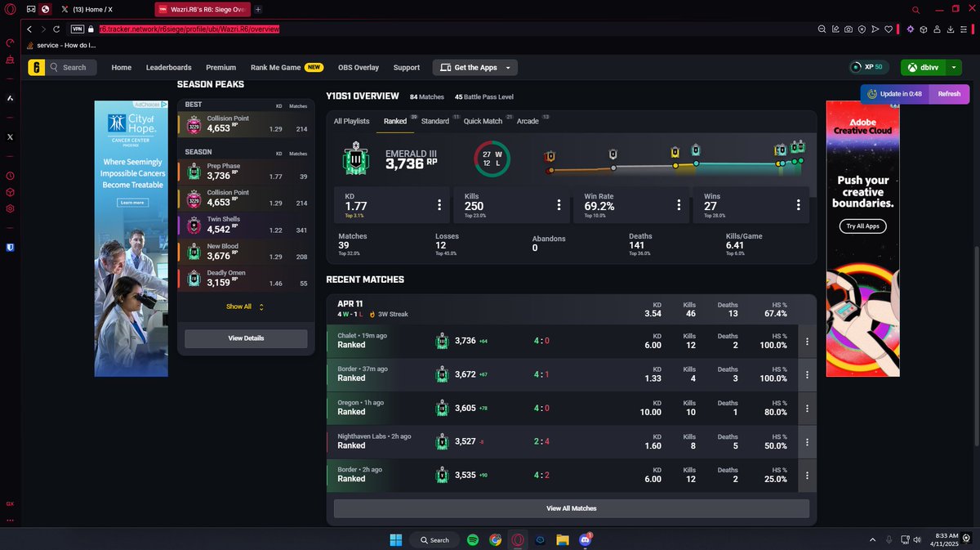The width and height of the screenshot is (980, 550).
Task: Click the purple Refresh button
Action: (949, 94)
